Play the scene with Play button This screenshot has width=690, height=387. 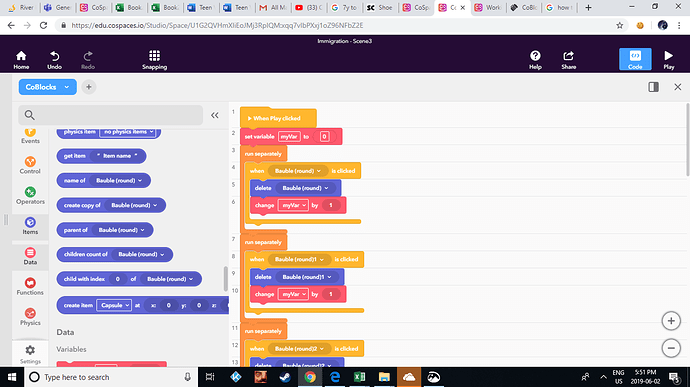click(x=668, y=59)
